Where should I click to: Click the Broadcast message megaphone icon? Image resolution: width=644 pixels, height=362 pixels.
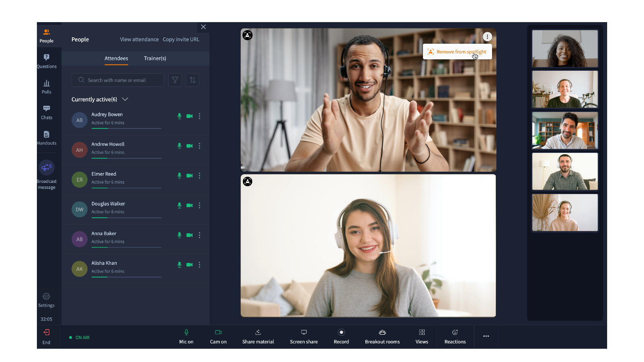(x=47, y=167)
